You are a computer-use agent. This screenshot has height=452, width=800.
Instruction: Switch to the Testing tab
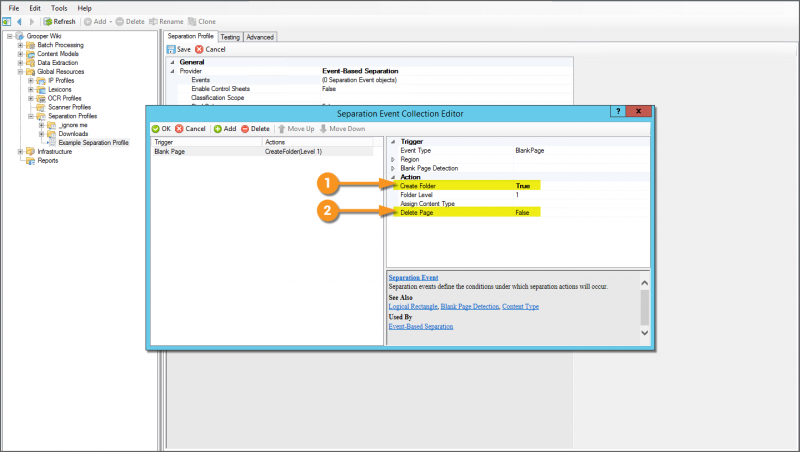pos(230,37)
